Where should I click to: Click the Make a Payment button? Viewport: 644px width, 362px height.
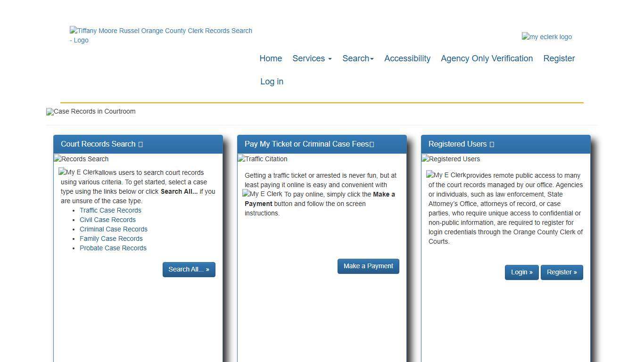coord(368,266)
